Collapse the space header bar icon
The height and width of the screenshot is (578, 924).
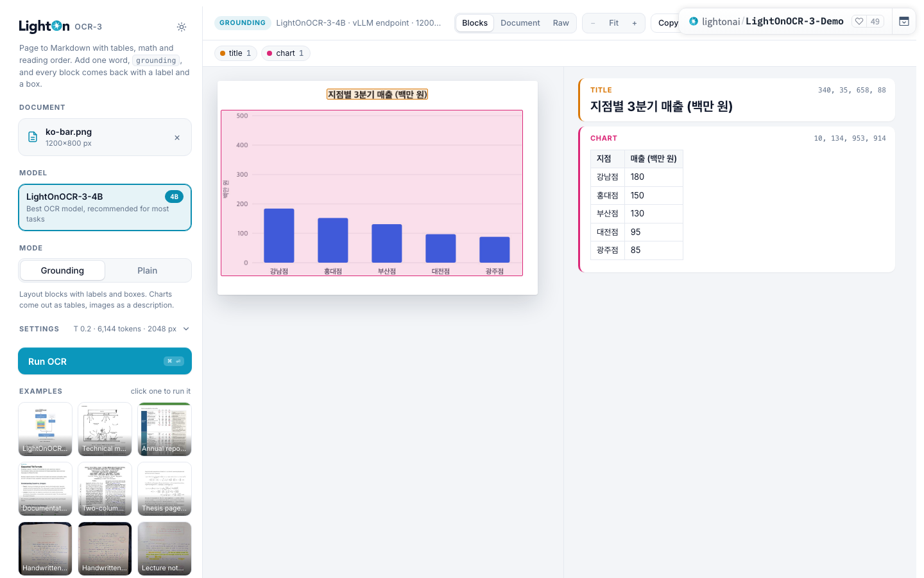pos(904,21)
